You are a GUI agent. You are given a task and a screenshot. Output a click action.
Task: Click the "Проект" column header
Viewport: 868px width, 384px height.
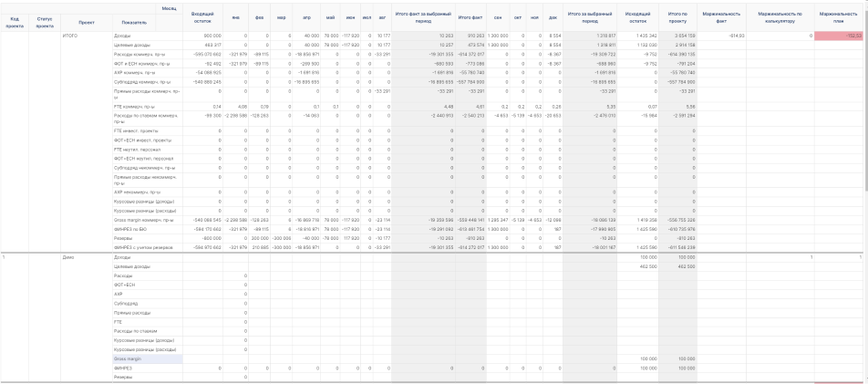tap(87, 22)
